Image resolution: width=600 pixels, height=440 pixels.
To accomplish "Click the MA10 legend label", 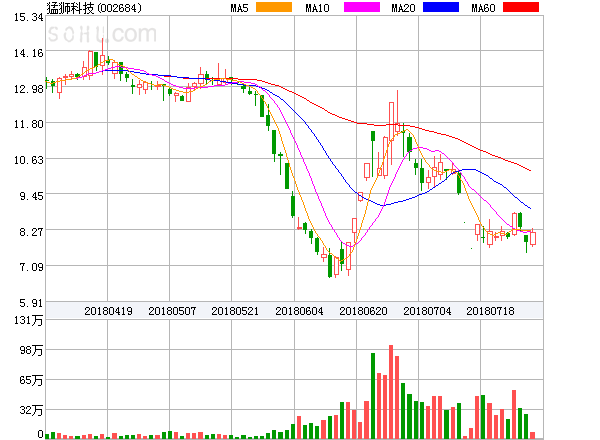I will 317,8.
